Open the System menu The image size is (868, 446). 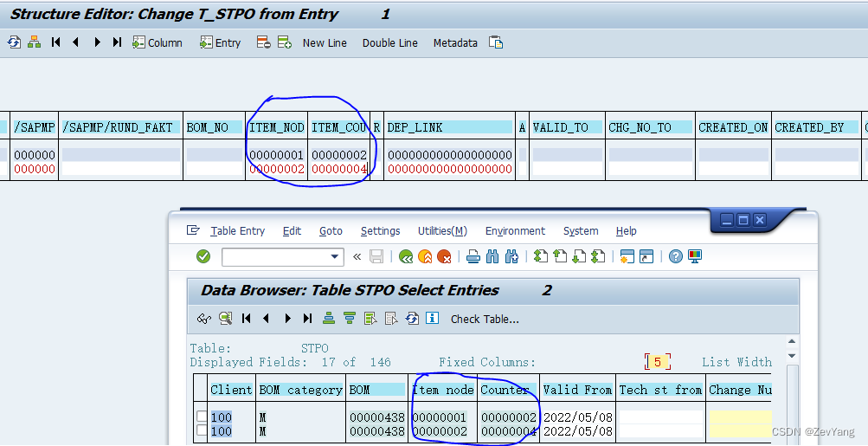click(581, 231)
